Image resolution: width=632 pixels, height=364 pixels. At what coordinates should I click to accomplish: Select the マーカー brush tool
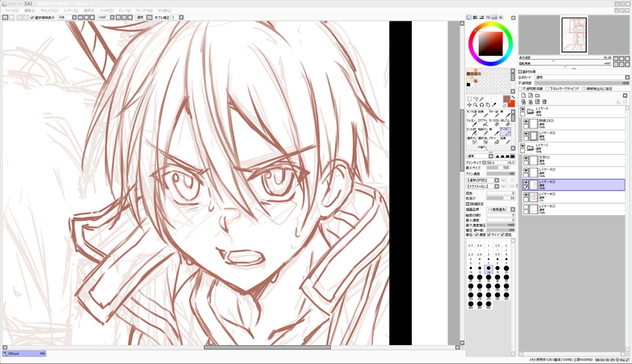click(x=505, y=130)
